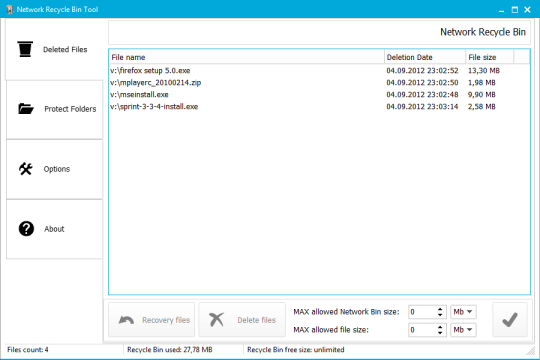Viewport: 540px width, 360px height.
Task: Click the open folder icon for Protect Folders
Action: 26,109
